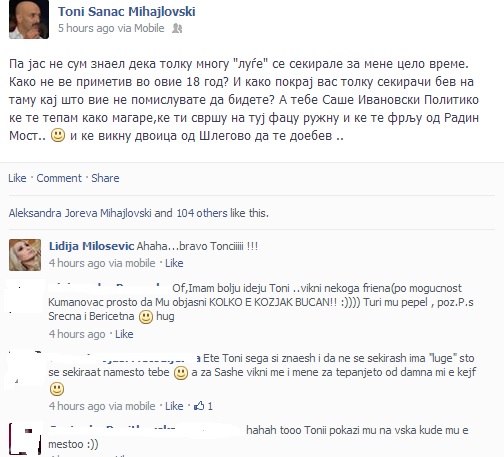The height and width of the screenshot is (457, 504).
Task: Click Lidija Milosevic's avatar thumbnail
Action: click(25, 255)
